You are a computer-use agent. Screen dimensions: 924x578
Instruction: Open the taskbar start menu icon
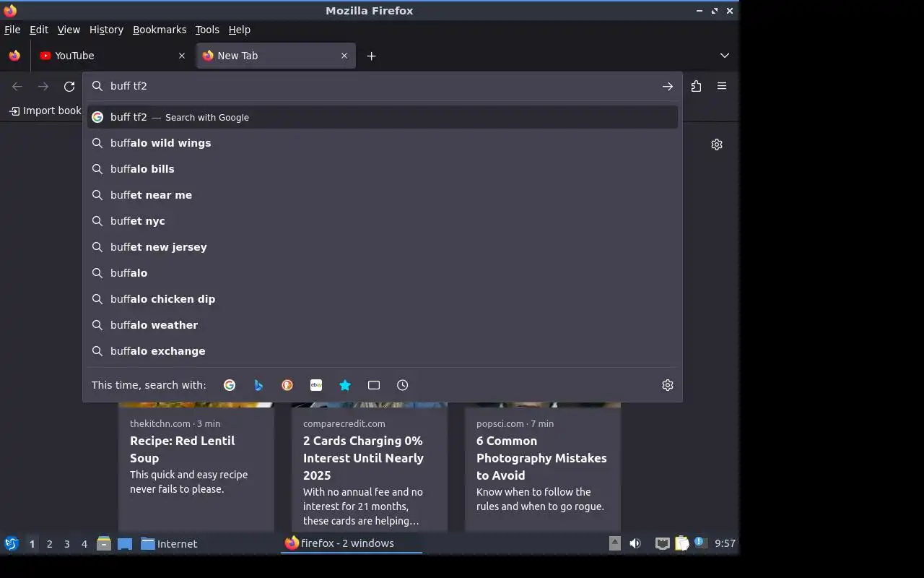point(12,543)
